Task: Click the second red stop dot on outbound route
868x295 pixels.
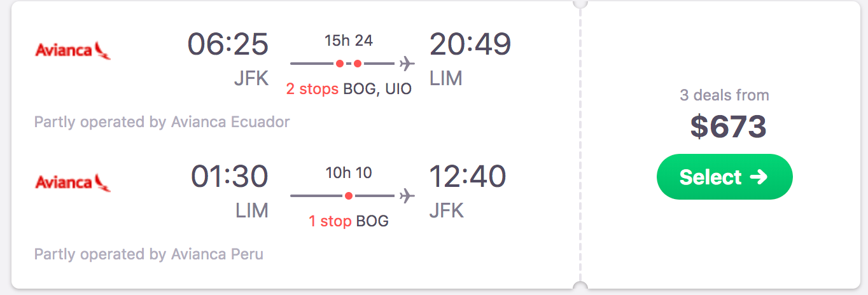Action: point(358,64)
